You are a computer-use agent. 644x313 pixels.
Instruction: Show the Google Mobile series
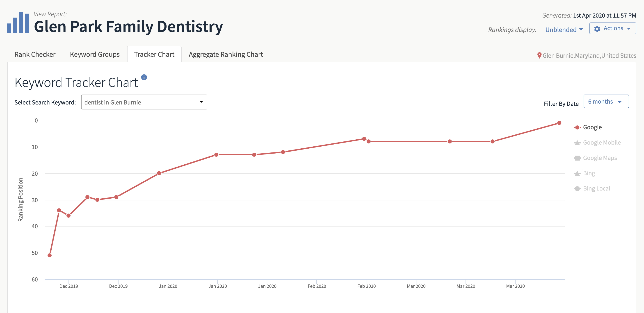click(602, 143)
